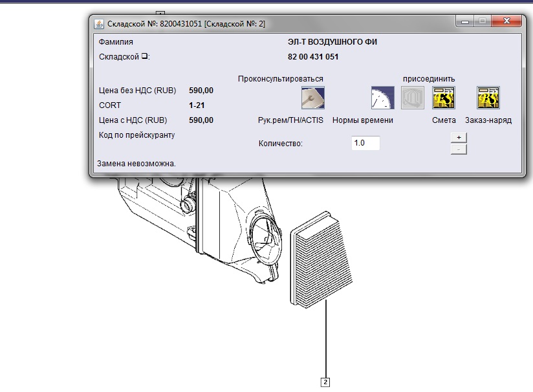Viewport: 533px width, 392px height.
Task: Click the Количество quantity input field
Action: [x=365, y=143]
